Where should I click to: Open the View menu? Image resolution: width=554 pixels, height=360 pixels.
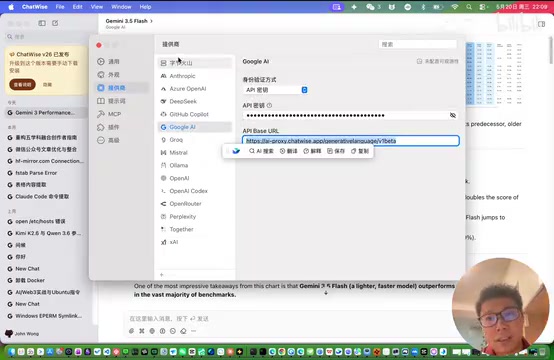(x=96, y=7)
